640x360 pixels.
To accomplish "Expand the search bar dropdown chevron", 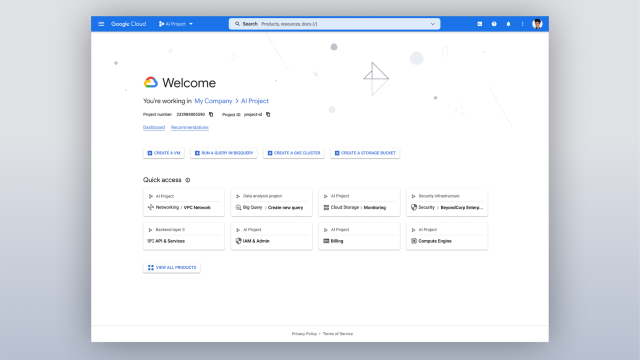I will (433, 24).
